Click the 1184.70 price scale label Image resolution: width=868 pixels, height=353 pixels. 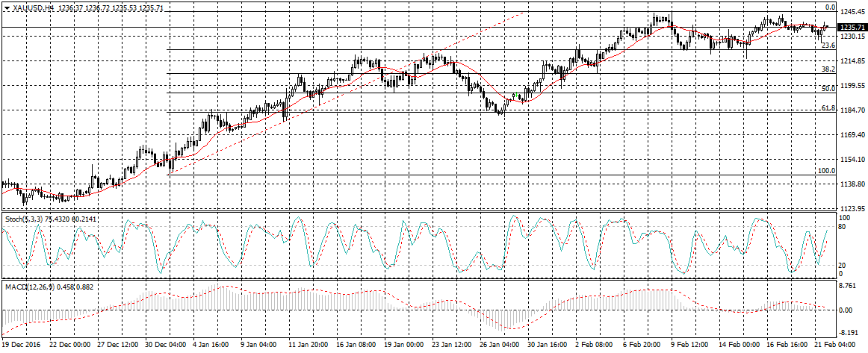(852, 110)
